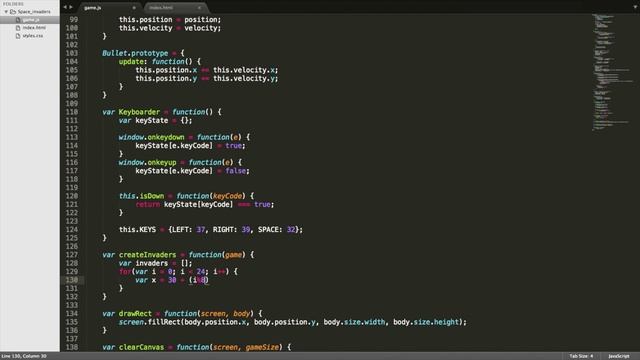Image resolution: width=640 pixels, height=360 pixels.
Task: Open styles.css from the sidebar
Action: tap(33, 36)
